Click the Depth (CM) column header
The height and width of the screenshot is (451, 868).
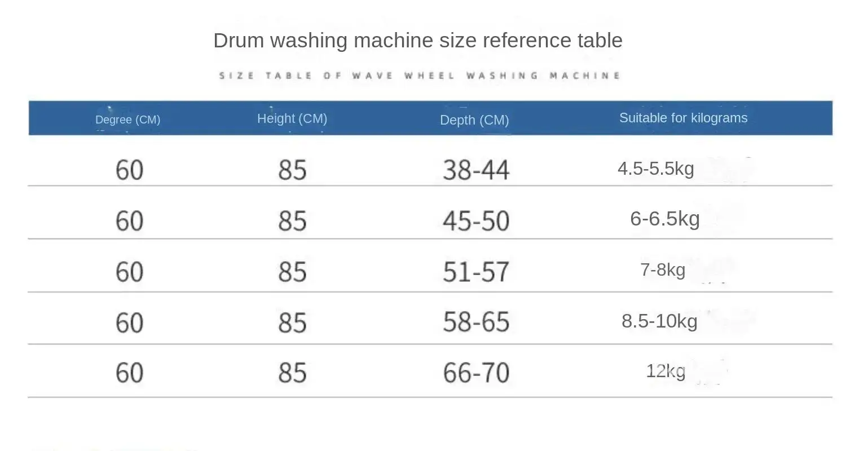(x=474, y=120)
